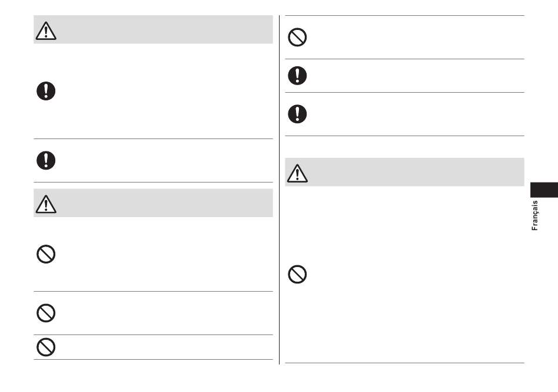Select the Français language label
Image resolution: width=558 pixels, height=392 pixels.
coord(535,216)
